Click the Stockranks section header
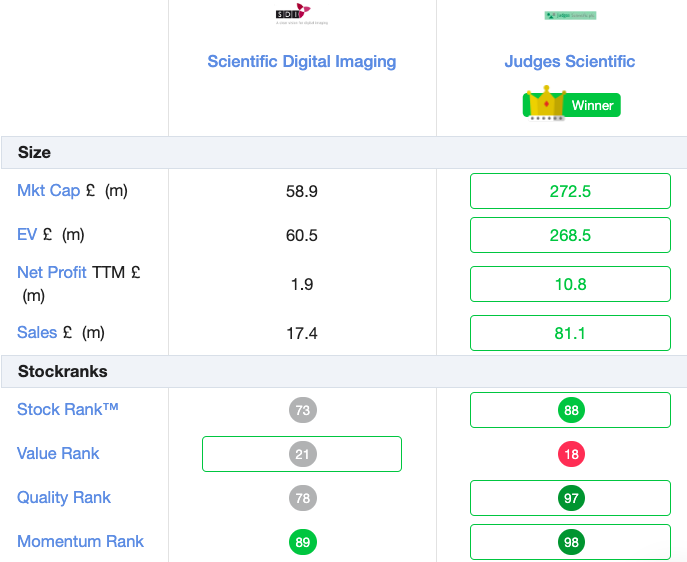The height and width of the screenshot is (562, 687). click(x=344, y=371)
